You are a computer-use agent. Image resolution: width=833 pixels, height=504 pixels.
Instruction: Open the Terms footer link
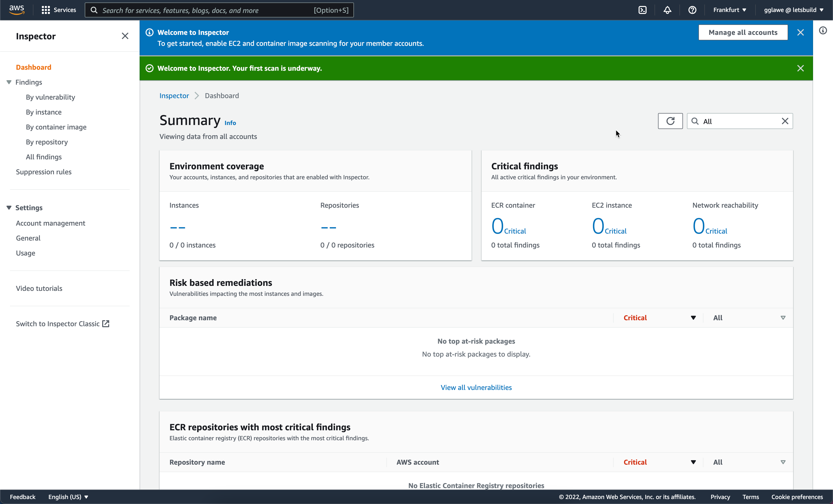coord(750,497)
